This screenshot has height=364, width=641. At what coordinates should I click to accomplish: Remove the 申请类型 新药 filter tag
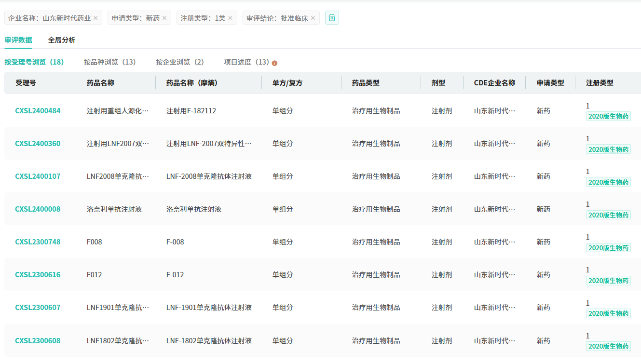(164, 18)
